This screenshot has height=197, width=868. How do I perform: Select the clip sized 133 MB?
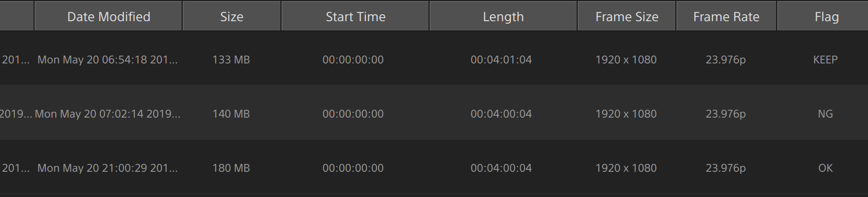pos(231,60)
